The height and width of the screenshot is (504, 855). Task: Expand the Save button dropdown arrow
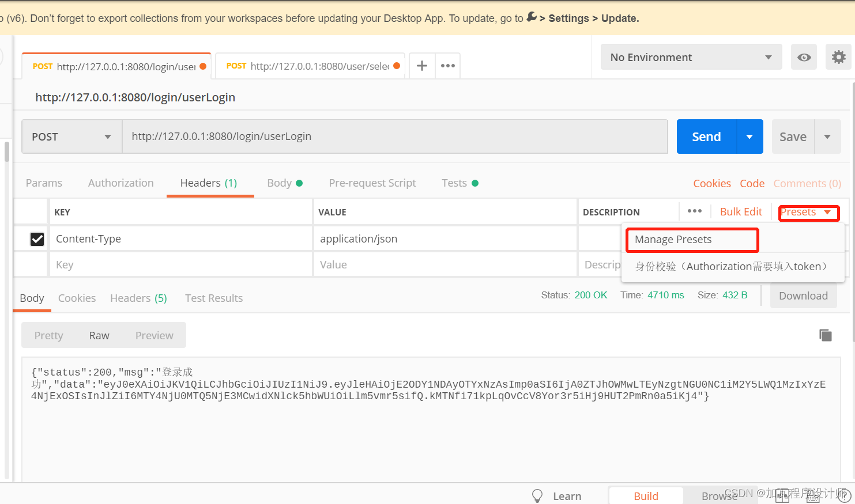827,137
